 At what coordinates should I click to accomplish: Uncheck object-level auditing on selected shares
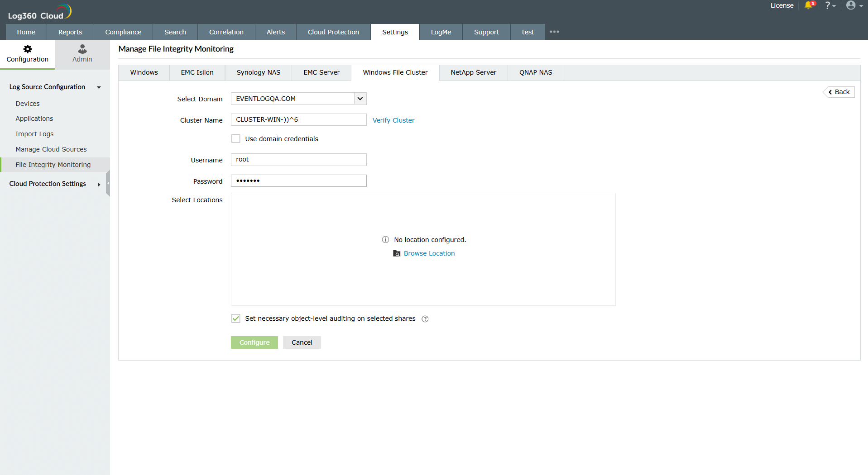pyautogui.click(x=235, y=318)
